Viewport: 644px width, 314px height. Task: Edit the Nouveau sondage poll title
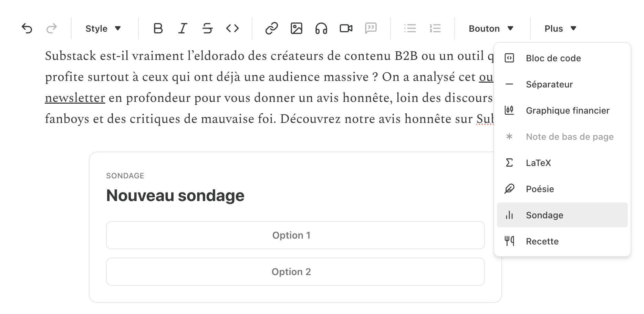[175, 196]
